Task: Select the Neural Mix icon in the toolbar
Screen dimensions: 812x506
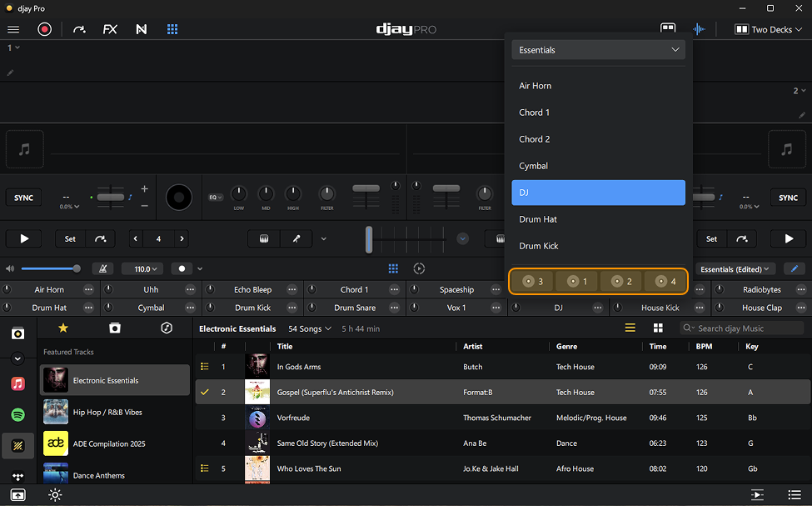Action: [x=141, y=29]
